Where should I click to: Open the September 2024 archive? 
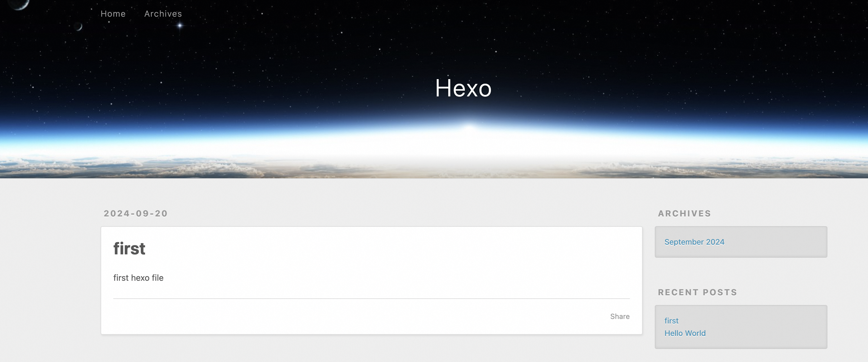coord(694,242)
